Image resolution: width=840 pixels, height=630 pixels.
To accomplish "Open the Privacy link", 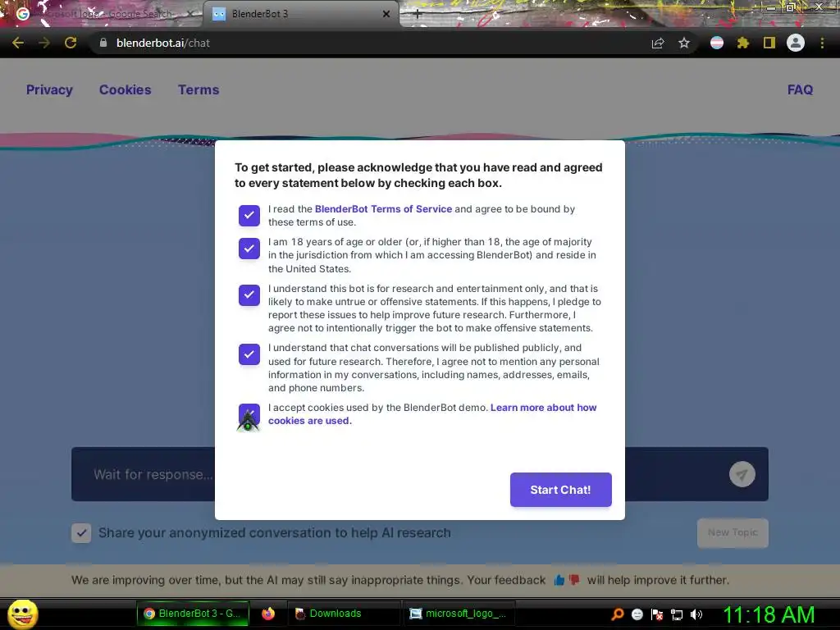I will point(49,89).
